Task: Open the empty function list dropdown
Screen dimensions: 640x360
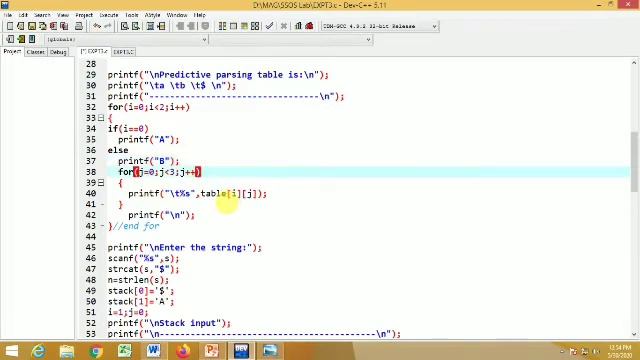Action: click(291, 40)
